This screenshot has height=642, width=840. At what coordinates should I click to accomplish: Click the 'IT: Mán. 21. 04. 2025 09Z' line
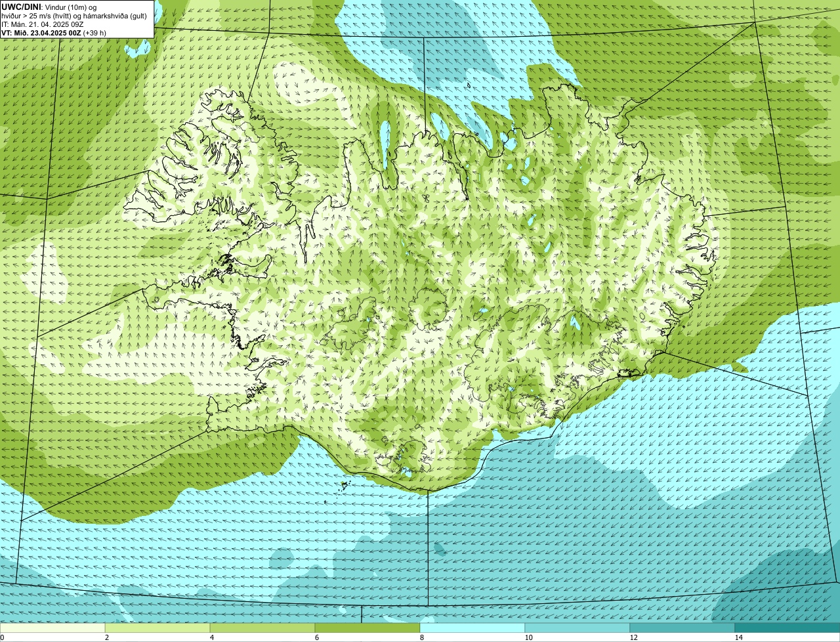[x=42, y=24]
